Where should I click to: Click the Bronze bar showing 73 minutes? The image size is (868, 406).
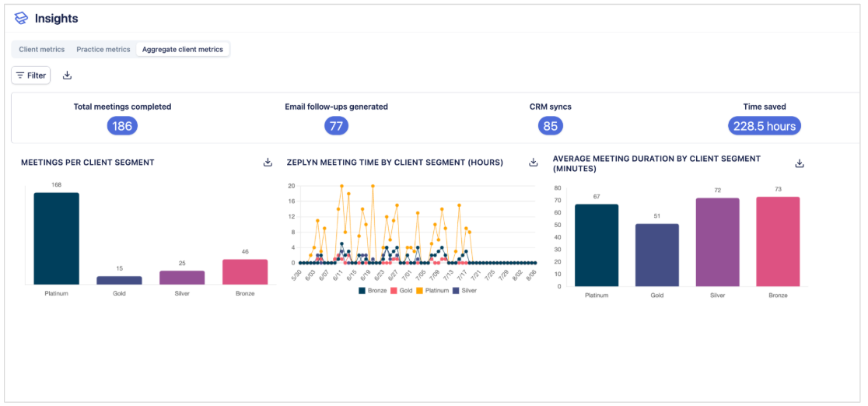[778, 241]
